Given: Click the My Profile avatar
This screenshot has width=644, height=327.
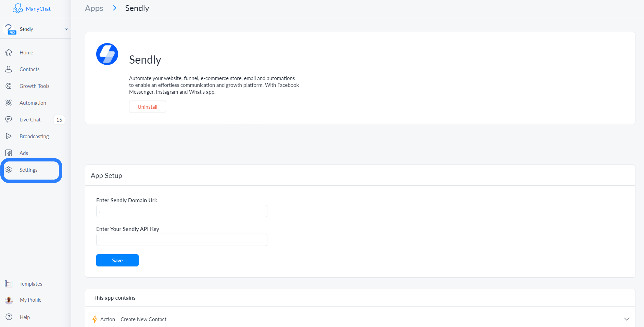Looking at the screenshot, I should point(9,300).
